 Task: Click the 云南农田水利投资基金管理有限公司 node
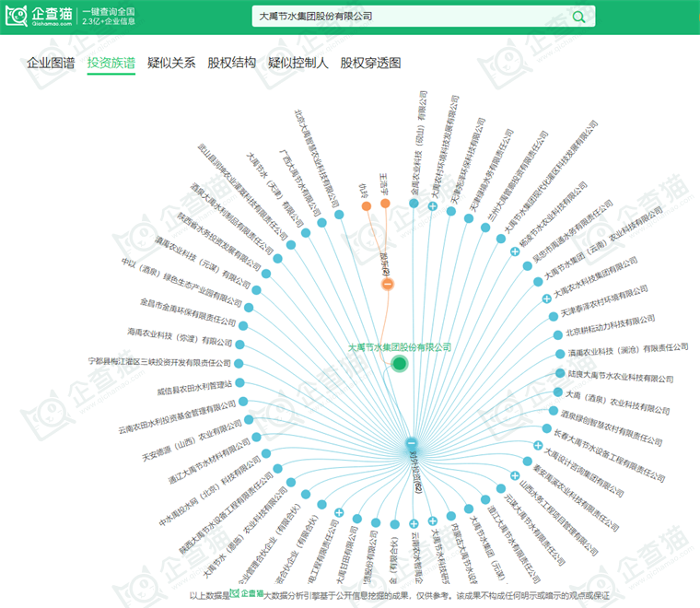243,402
